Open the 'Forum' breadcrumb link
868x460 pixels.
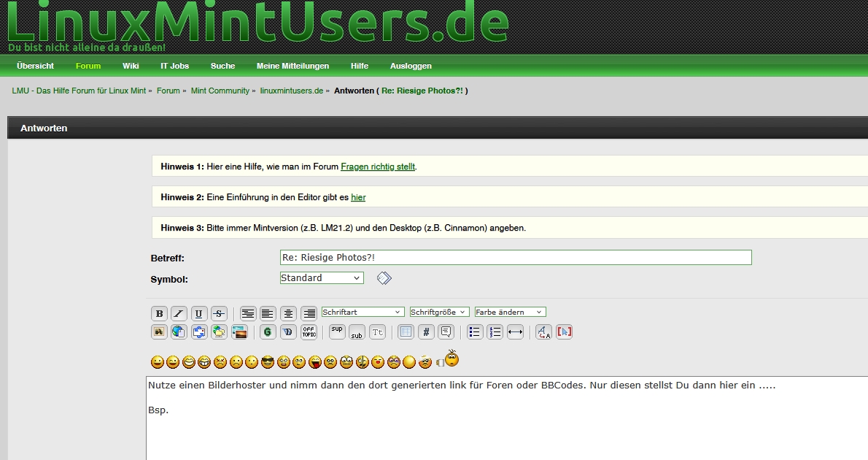pyautogui.click(x=168, y=91)
